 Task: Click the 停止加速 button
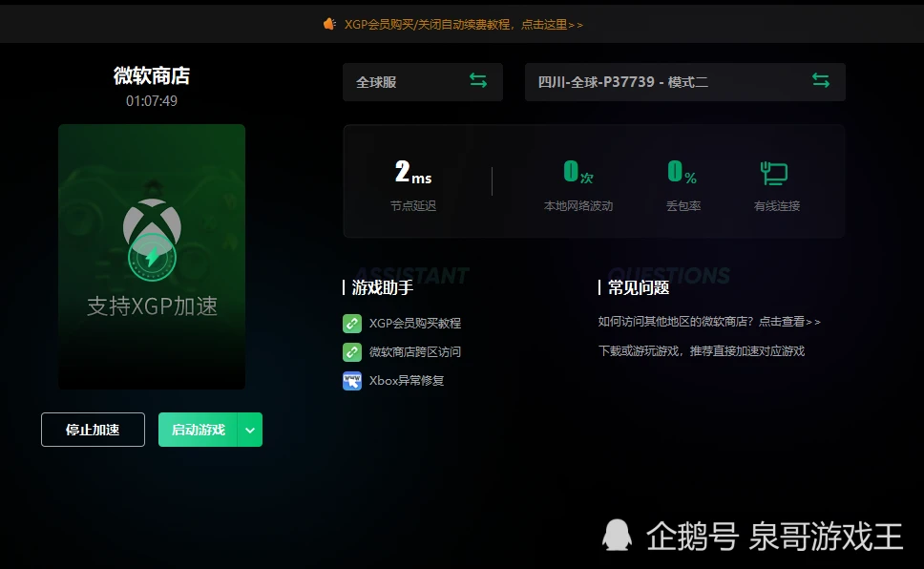click(x=94, y=430)
